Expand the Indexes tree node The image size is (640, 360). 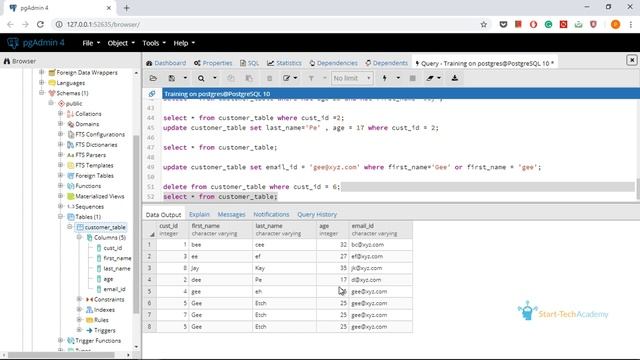click(79, 309)
